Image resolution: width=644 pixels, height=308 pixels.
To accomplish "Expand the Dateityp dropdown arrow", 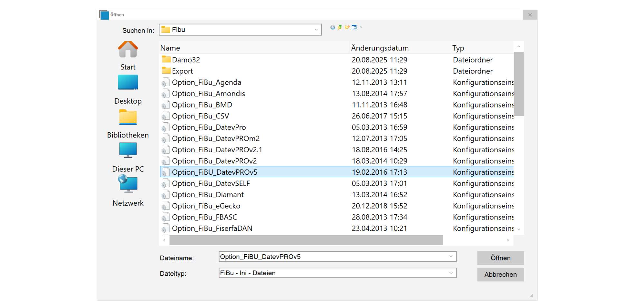I will 451,273.
